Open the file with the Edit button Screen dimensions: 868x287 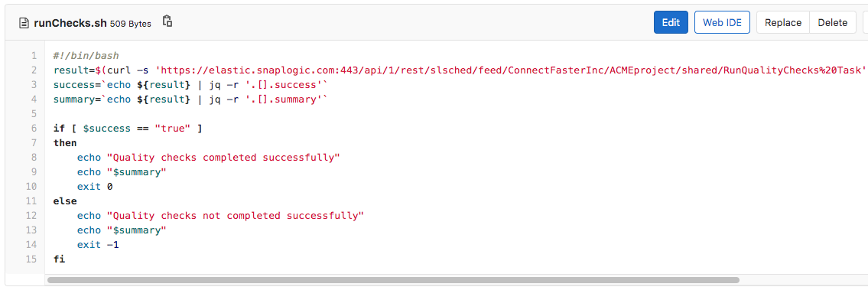tap(671, 22)
